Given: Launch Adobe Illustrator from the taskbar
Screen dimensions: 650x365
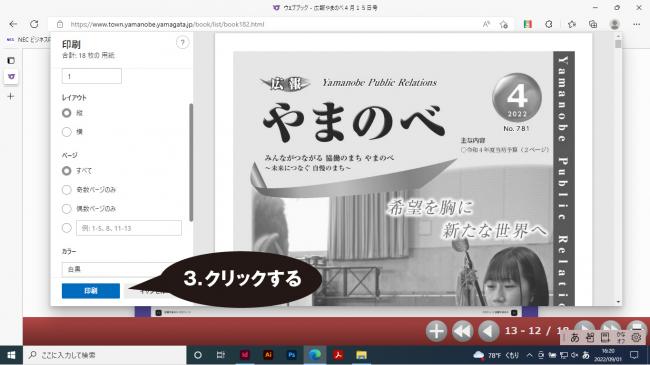Looking at the screenshot, I should click(x=268, y=355).
